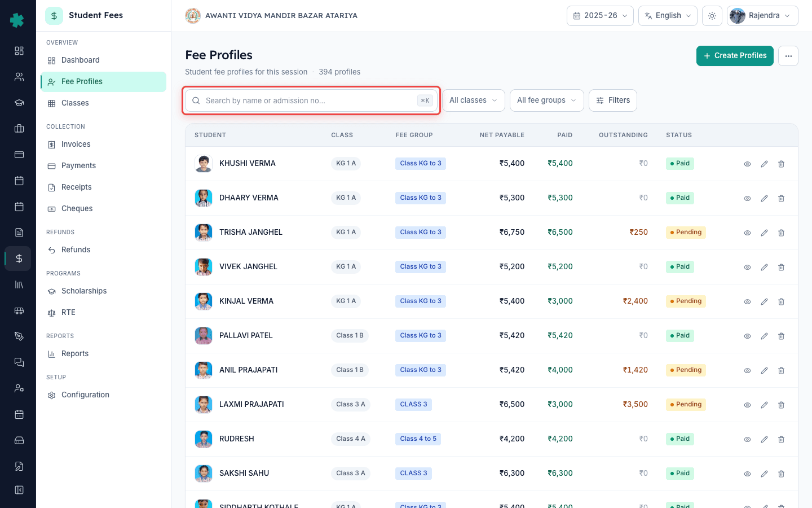Expand the All classes filter dropdown
Screen dimensions: 812x508
click(474, 100)
